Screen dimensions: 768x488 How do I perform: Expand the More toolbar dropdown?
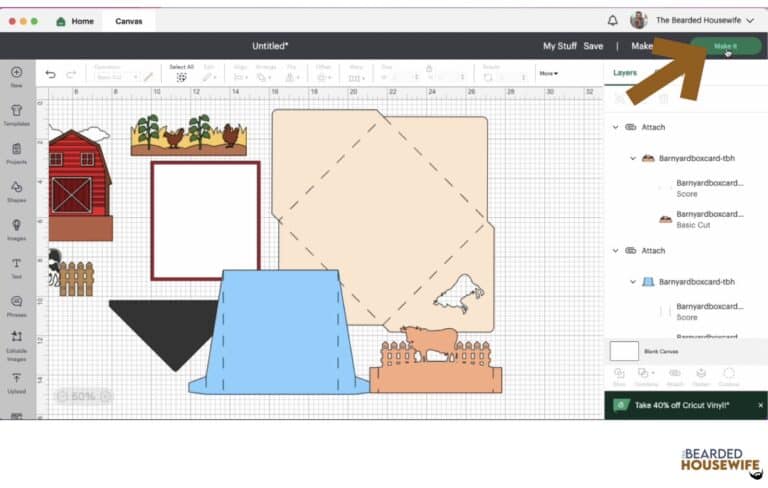(x=548, y=73)
